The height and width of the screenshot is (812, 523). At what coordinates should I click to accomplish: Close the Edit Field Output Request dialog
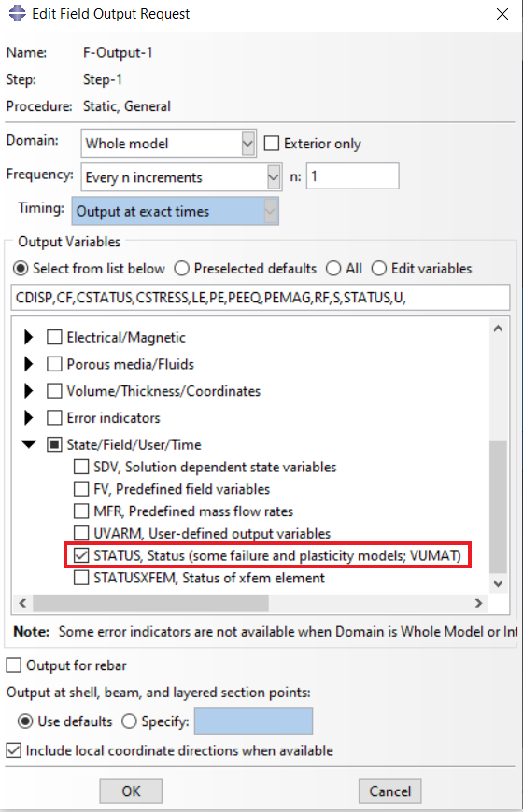coord(502,14)
